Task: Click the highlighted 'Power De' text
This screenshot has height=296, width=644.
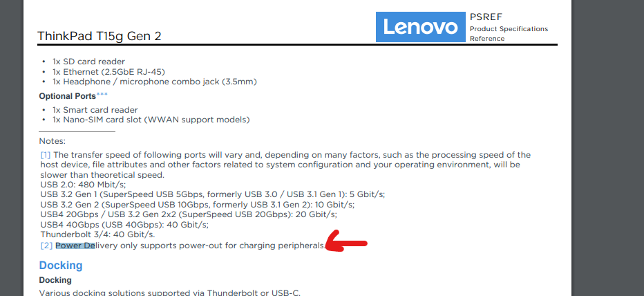Action: pyautogui.click(x=75, y=246)
